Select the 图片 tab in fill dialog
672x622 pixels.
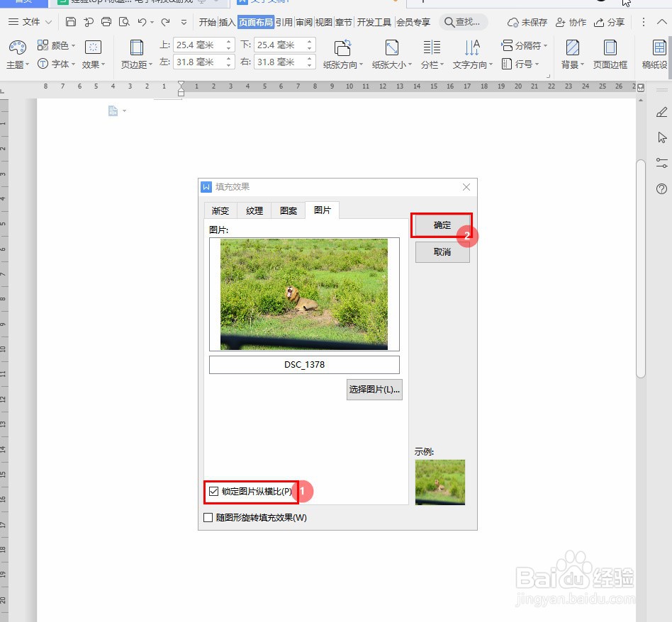coord(323,210)
